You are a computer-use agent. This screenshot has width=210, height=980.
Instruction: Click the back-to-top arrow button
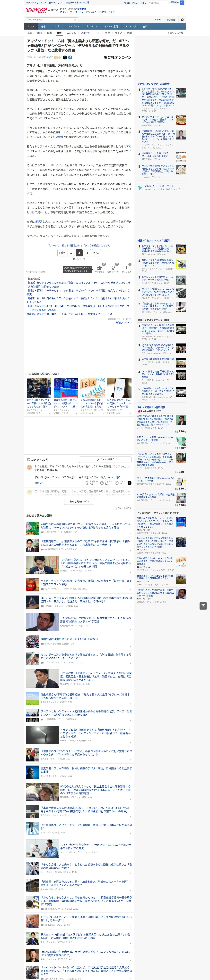pyautogui.click(x=203, y=606)
